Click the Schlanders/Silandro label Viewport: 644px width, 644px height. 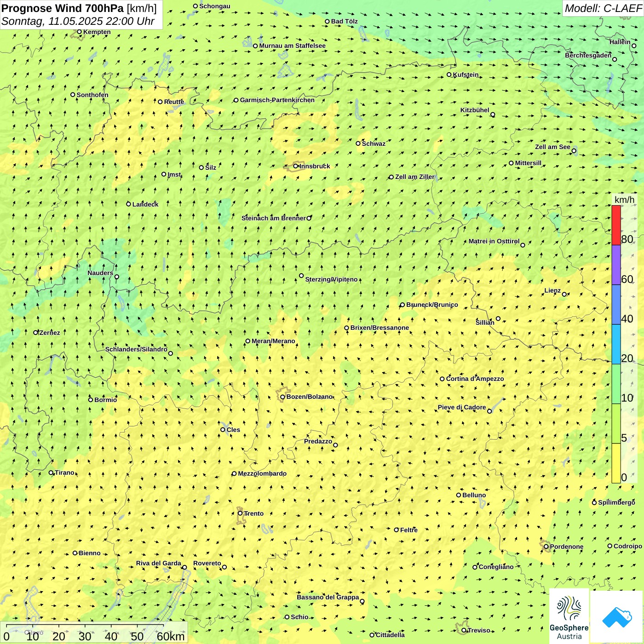click(x=136, y=349)
